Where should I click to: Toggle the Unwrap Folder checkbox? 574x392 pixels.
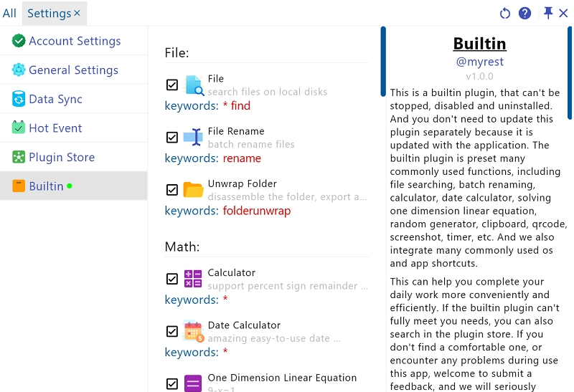click(x=172, y=190)
